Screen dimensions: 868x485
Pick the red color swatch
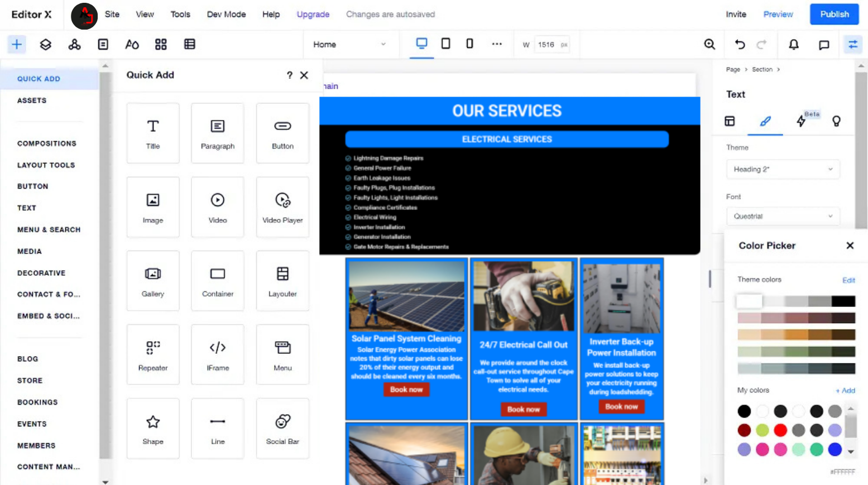click(x=780, y=430)
